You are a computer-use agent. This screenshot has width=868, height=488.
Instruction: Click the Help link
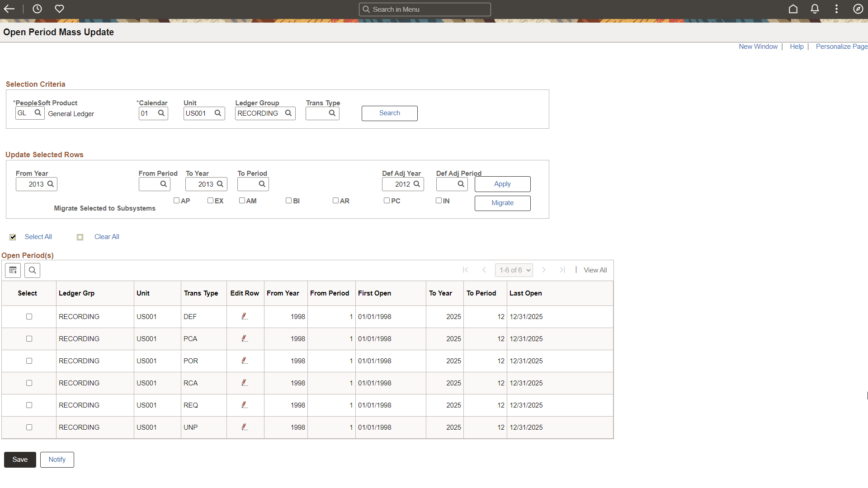797,47
